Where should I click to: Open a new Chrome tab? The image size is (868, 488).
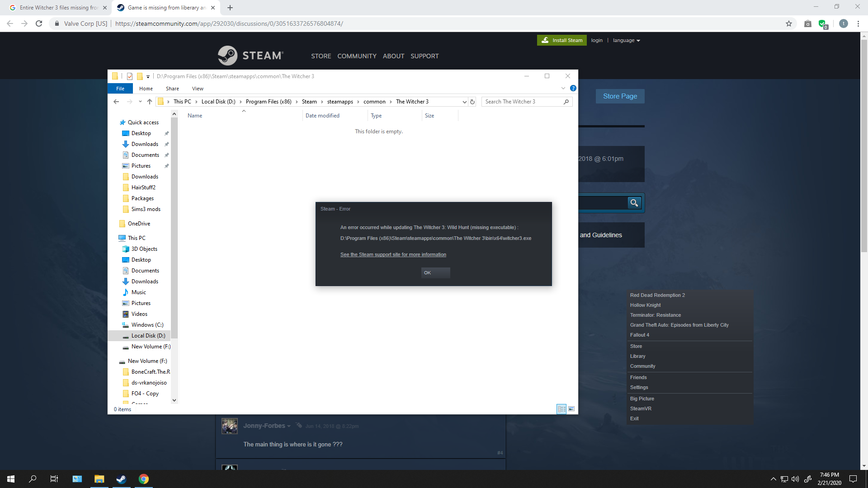pos(230,8)
